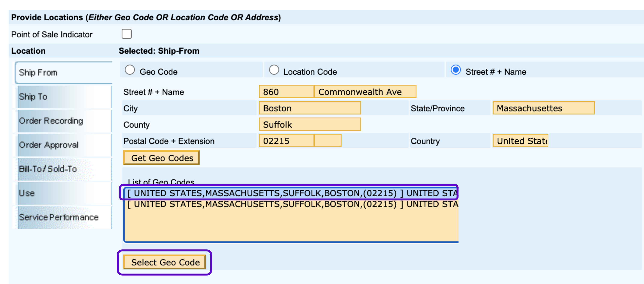Focus the Commonwealth Ave street name field

pos(365,92)
